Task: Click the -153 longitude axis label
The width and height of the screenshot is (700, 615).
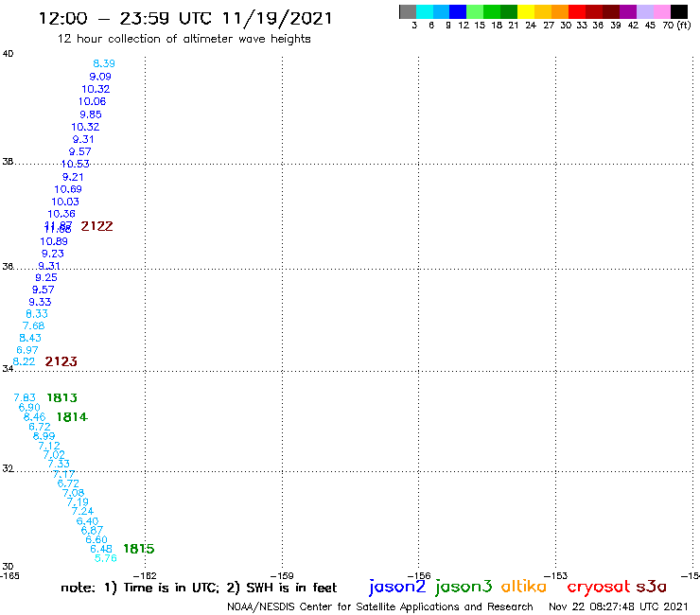Action: (x=556, y=575)
